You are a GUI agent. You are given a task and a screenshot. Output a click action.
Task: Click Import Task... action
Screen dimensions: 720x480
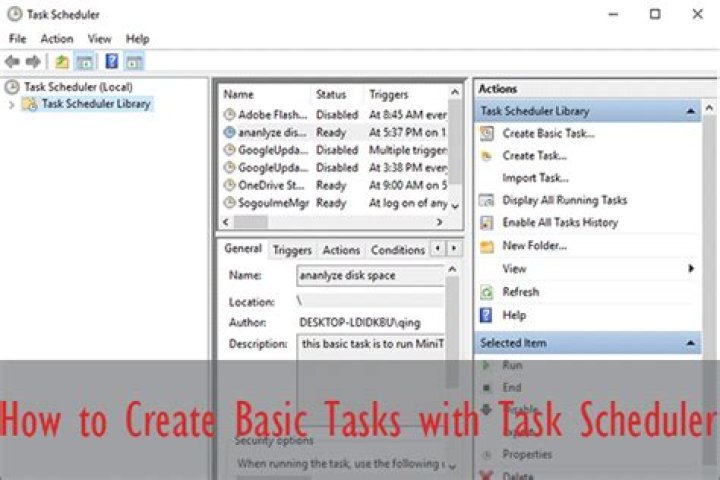point(535,178)
